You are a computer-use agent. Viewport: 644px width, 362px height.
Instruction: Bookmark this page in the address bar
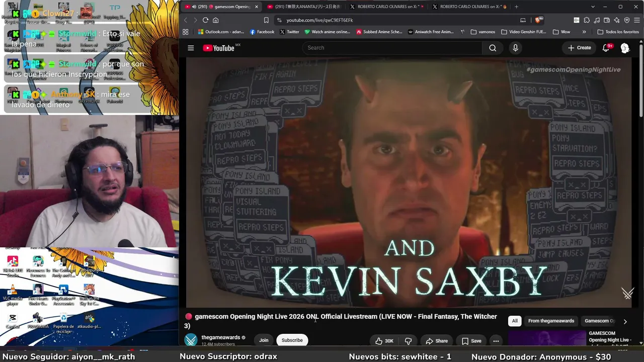point(266,20)
